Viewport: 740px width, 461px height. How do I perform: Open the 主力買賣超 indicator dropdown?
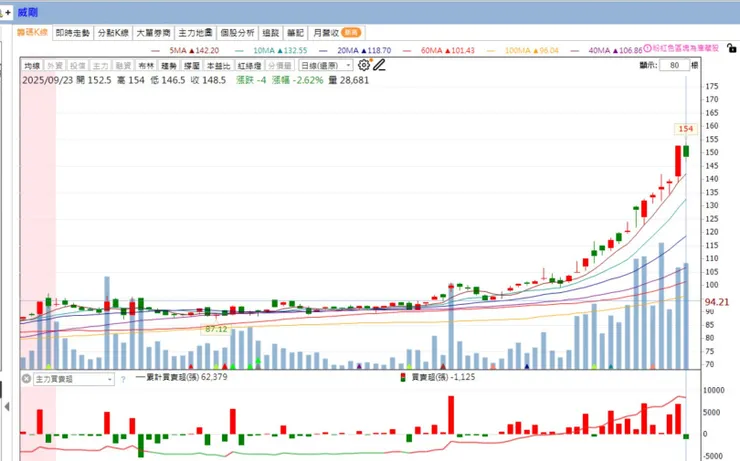pyautogui.click(x=74, y=379)
